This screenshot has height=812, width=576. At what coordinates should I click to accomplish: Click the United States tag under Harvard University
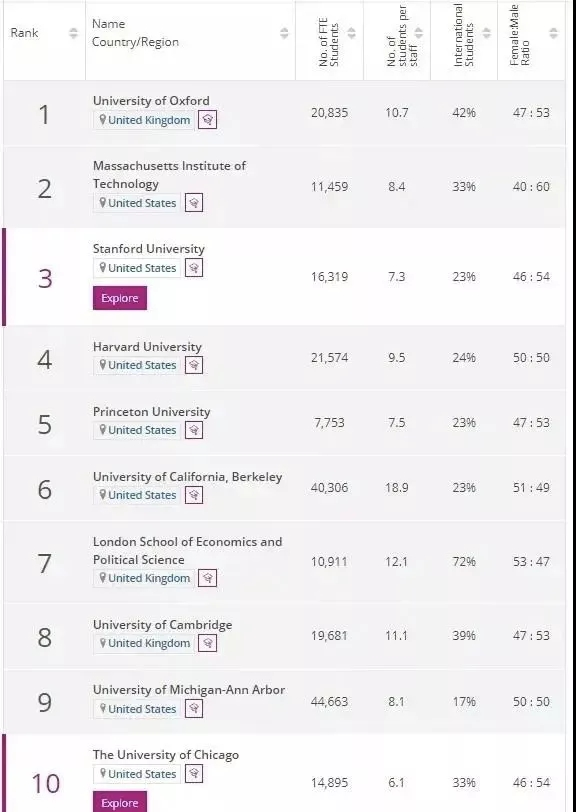click(x=137, y=365)
